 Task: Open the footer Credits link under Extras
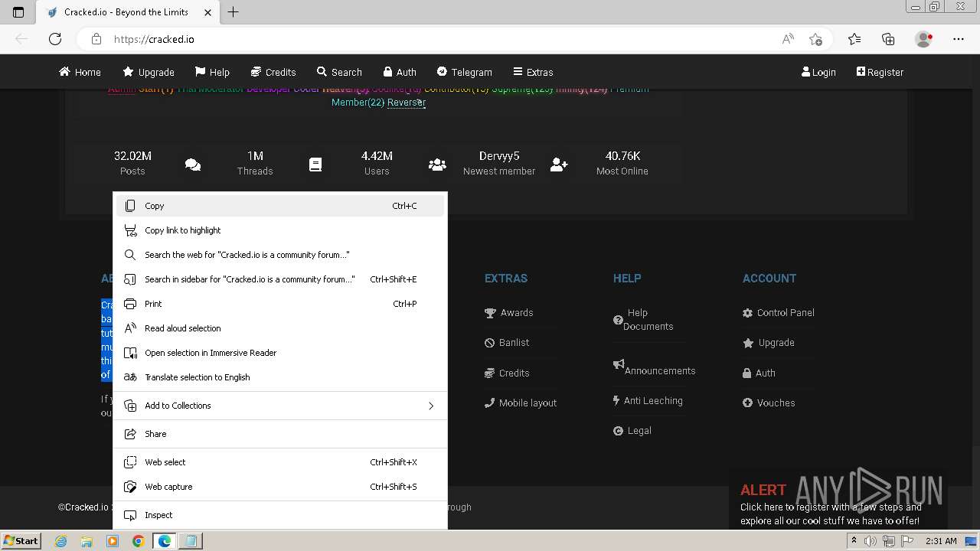coord(507,373)
